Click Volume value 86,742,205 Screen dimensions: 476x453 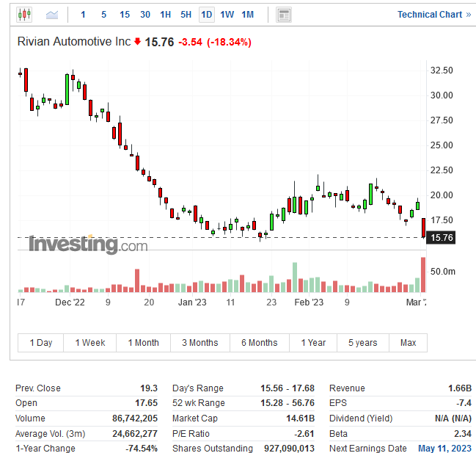[135, 418]
